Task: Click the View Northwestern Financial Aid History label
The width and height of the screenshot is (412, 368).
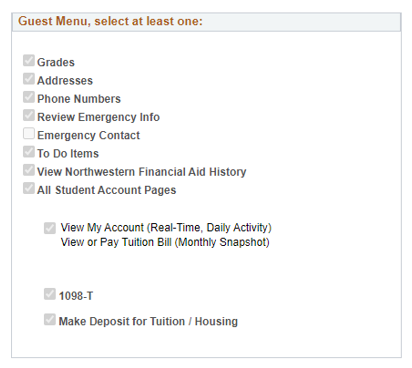Action: [142, 172]
